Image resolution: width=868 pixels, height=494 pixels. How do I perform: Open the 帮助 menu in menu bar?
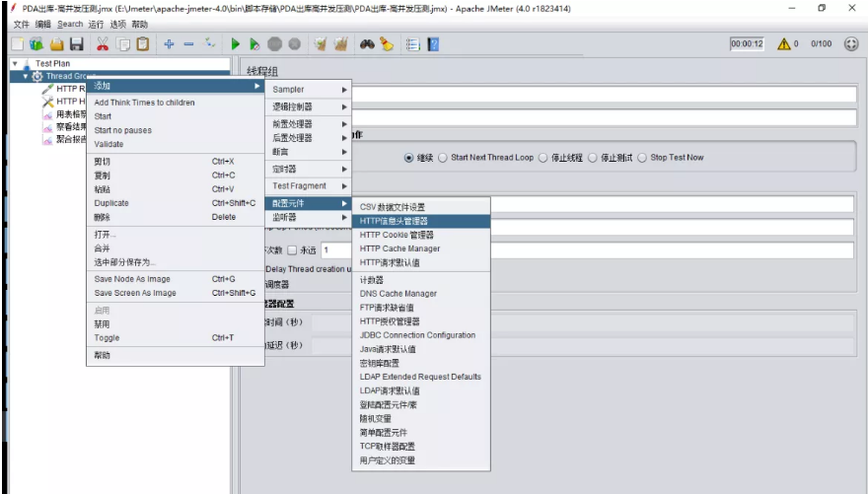[x=139, y=25]
